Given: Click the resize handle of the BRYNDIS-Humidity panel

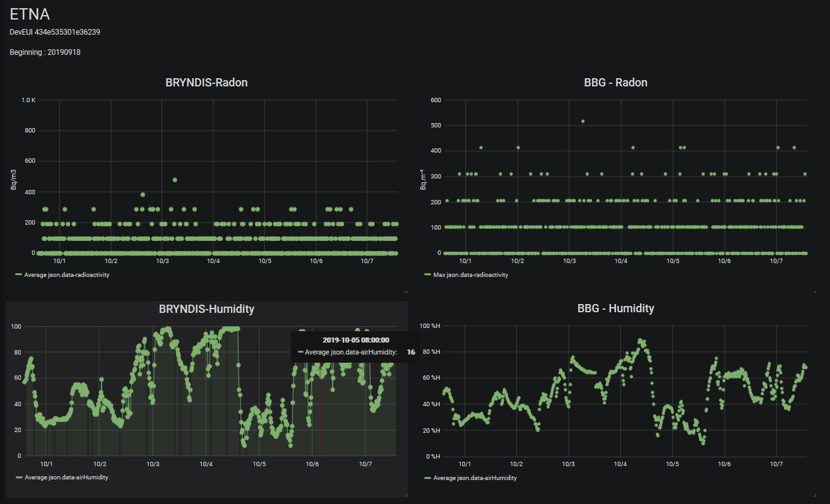Looking at the screenshot, I should 406,495.
